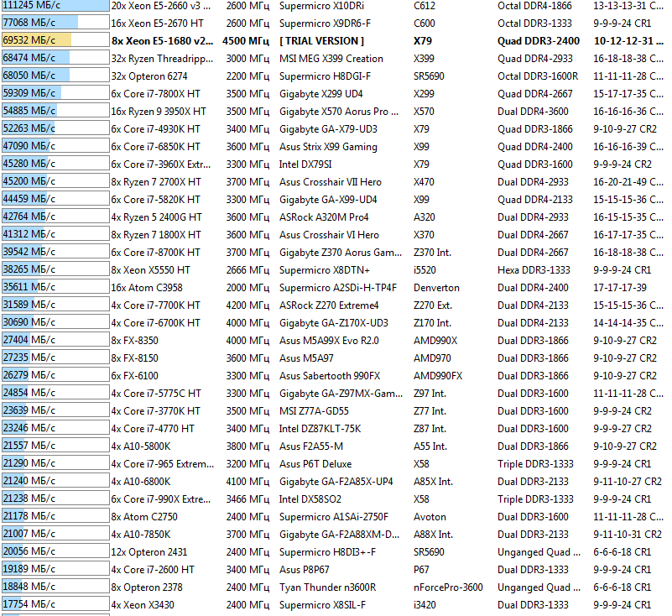The image size is (672, 616).
Task: Click the 32x Ryzen Threadripper CPU cell
Action: coord(162,58)
